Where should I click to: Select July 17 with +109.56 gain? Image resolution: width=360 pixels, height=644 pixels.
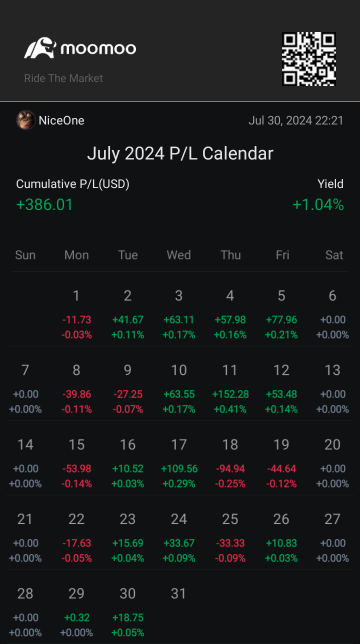[x=179, y=464]
